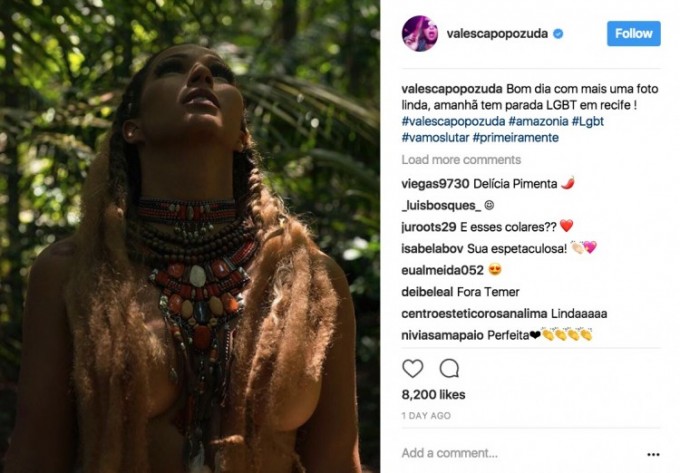Screen dimensions: 680x473
Task: Open commenter deibeleal's profile
Action: tap(429, 292)
